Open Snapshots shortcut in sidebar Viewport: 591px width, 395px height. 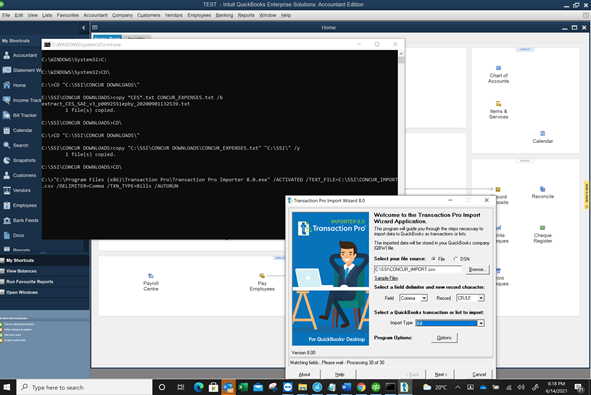tap(19, 160)
